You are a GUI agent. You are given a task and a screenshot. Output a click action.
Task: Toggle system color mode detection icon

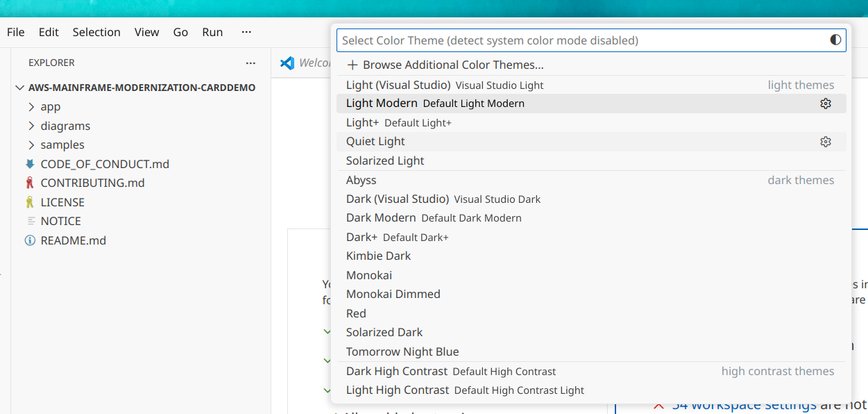pyautogui.click(x=835, y=40)
